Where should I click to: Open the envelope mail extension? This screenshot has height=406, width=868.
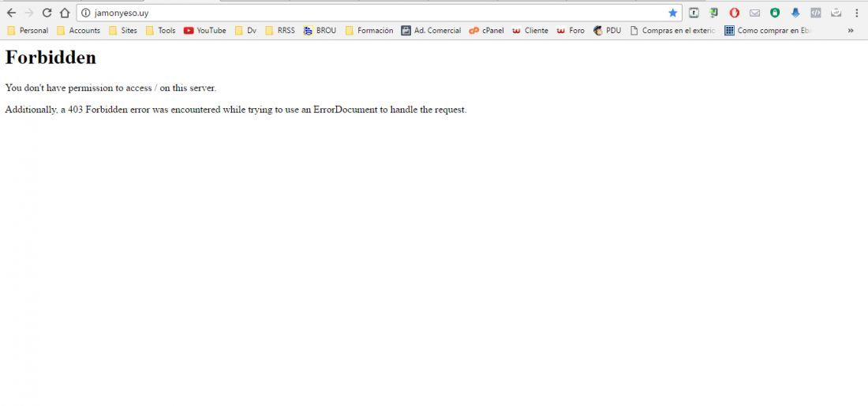click(x=754, y=13)
